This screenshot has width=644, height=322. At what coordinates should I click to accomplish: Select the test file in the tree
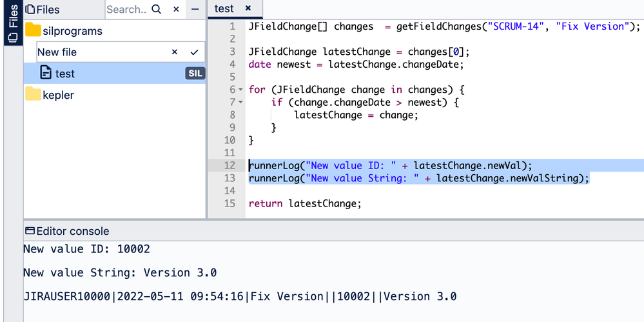click(x=115, y=73)
